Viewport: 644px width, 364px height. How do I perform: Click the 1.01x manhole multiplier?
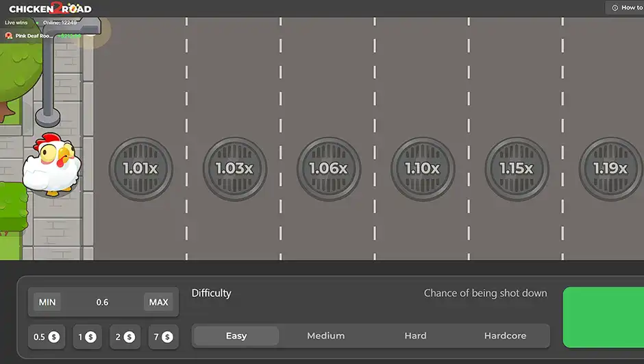tap(141, 169)
